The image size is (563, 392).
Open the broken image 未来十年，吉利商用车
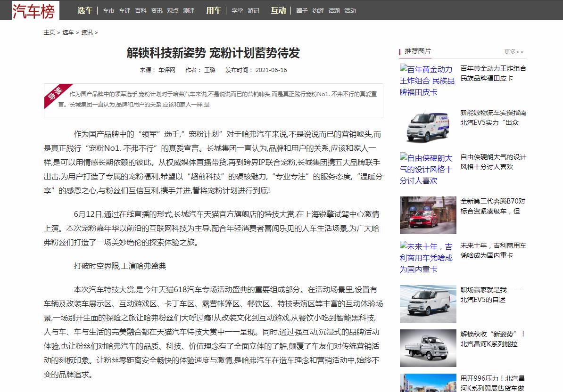(x=427, y=258)
